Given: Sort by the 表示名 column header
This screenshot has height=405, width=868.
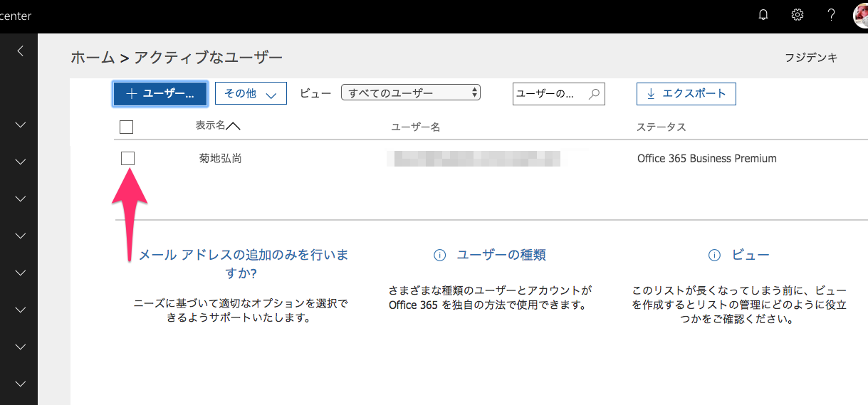Looking at the screenshot, I should pos(210,125).
